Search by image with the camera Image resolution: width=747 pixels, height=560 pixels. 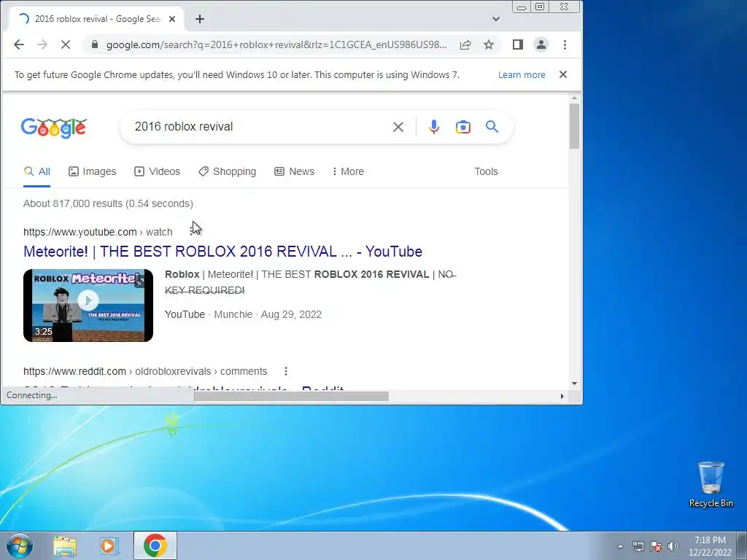point(463,127)
